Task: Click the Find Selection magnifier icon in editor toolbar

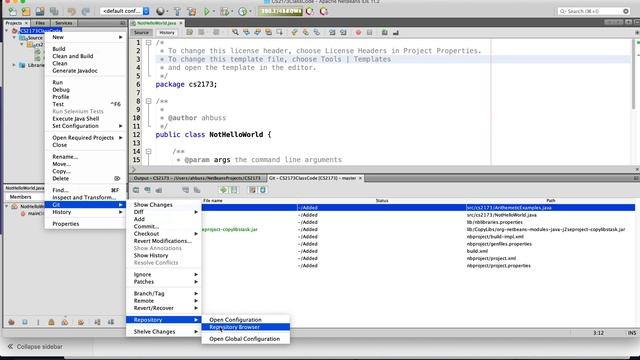Action: tap(236, 32)
